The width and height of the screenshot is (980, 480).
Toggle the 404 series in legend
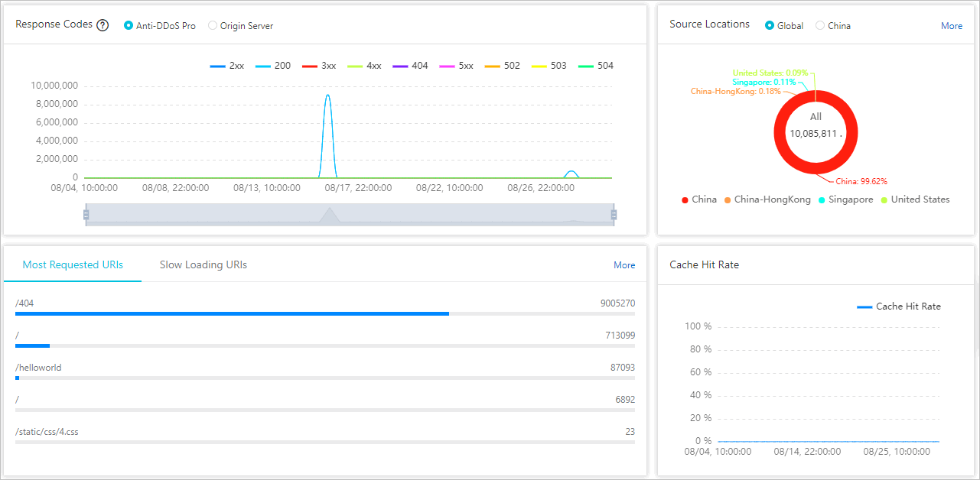(411, 66)
